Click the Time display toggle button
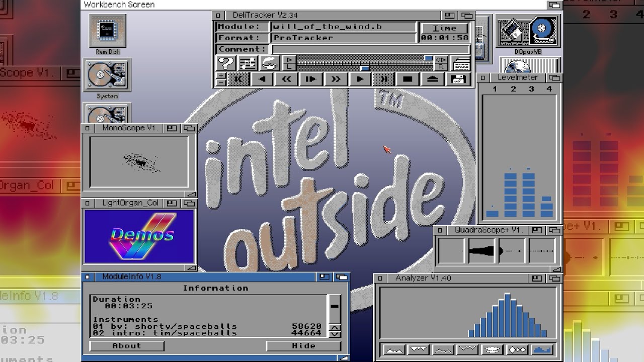Image resolution: width=644 pixels, height=362 pixels. click(x=445, y=28)
